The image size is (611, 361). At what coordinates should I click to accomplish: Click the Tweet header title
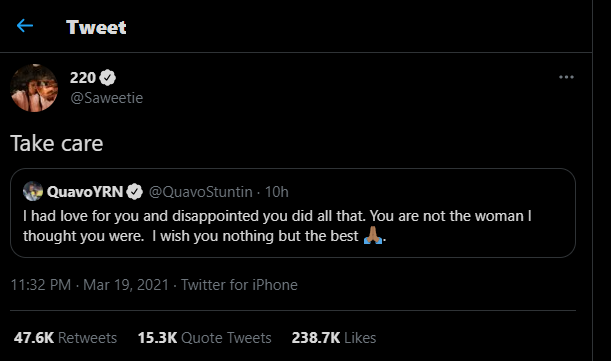click(x=96, y=27)
